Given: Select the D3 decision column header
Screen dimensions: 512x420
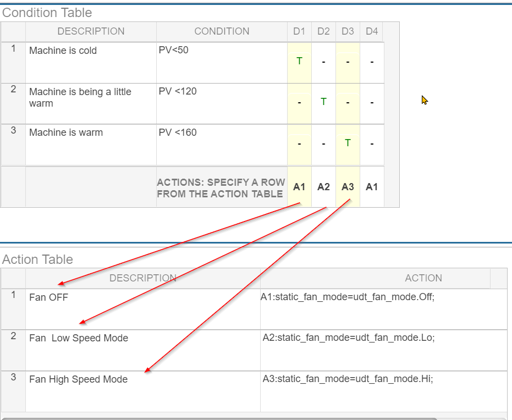Looking at the screenshot, I should (348, 31).
